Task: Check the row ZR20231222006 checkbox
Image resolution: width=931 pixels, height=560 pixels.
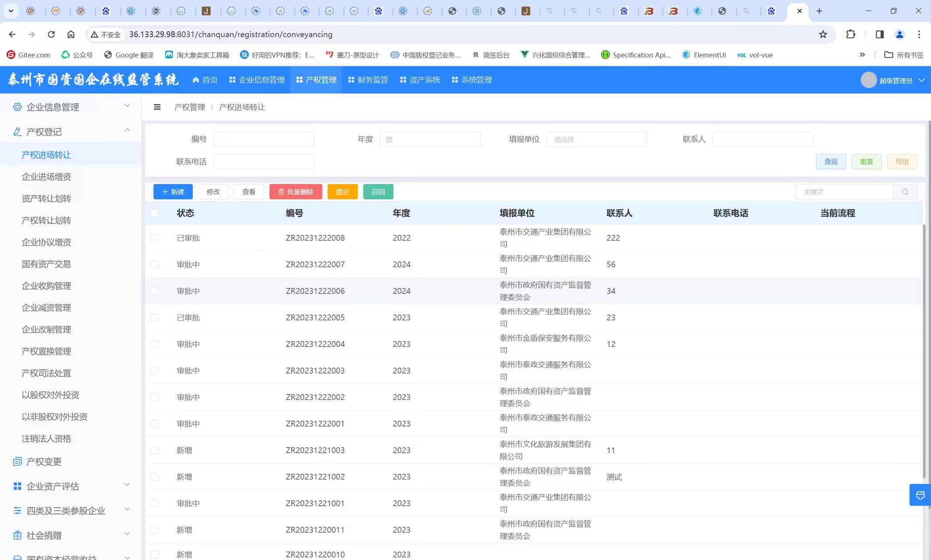Action: point(154,291)
